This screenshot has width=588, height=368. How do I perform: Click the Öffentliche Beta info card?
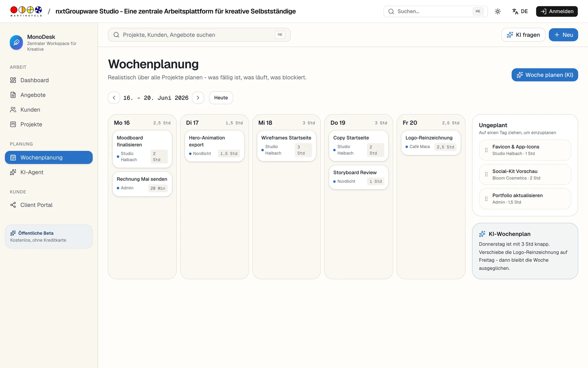click(x=49, y=236)
